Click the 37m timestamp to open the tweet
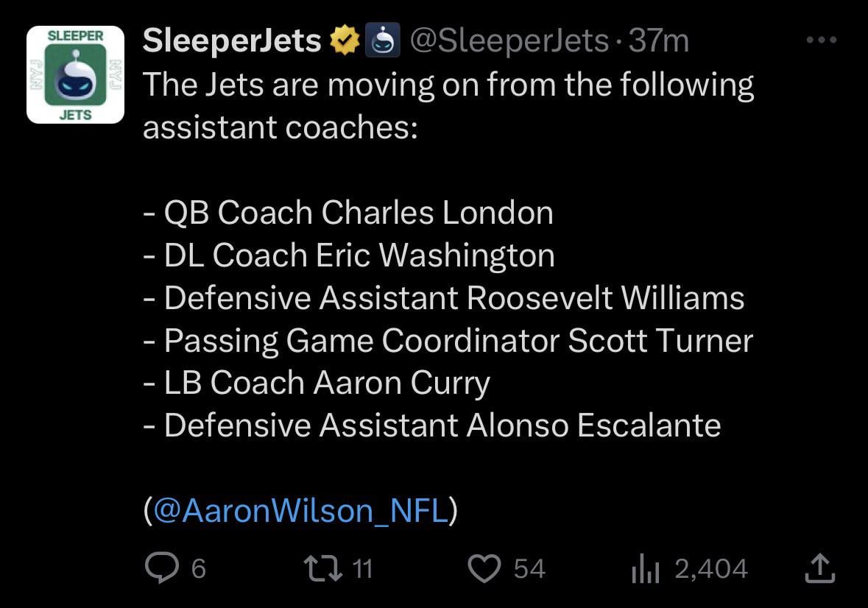This screenshot has height=608, width=868. tap(660, 40)
